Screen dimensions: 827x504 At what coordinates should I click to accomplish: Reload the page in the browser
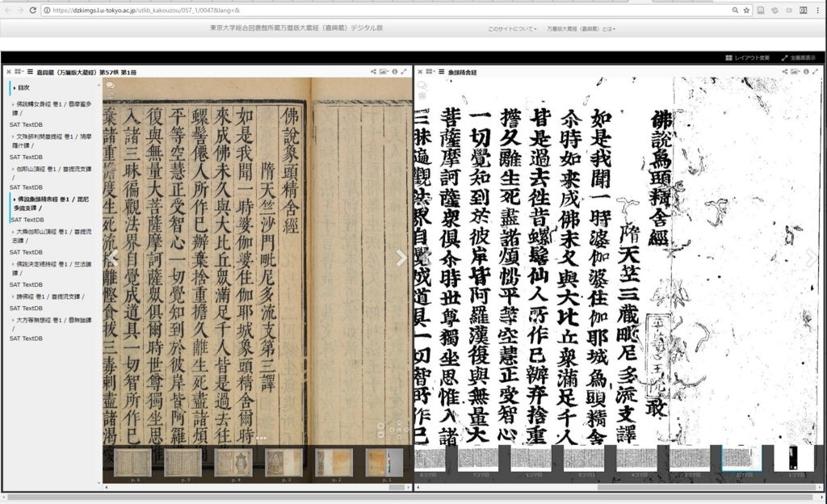coord(32,10)
